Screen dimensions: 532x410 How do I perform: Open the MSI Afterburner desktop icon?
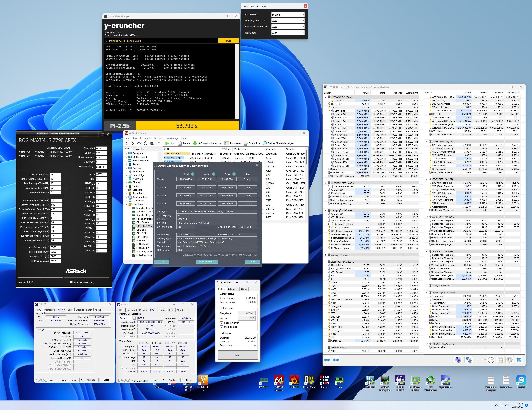pos(430,380)
